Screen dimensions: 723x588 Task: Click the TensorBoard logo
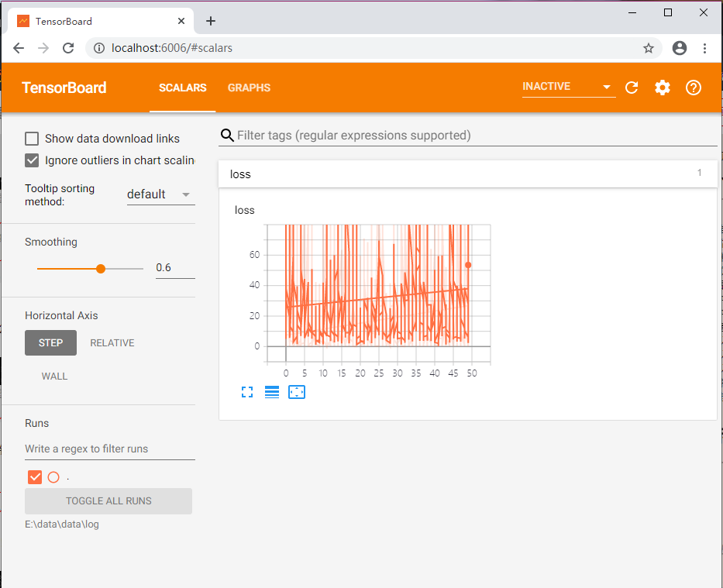[x=64, y=88]
